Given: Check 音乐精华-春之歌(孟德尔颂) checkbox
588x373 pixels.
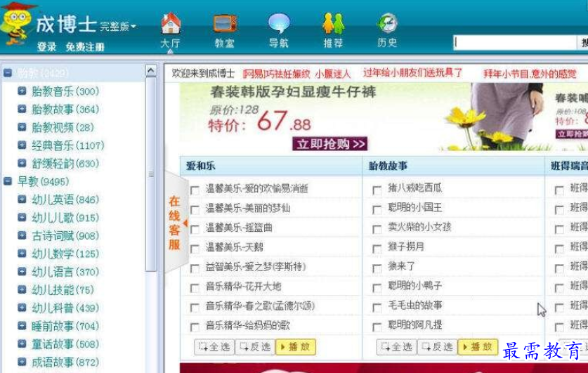Looking at the screenshot, I should pyautogui.click(x=195, y=308).
